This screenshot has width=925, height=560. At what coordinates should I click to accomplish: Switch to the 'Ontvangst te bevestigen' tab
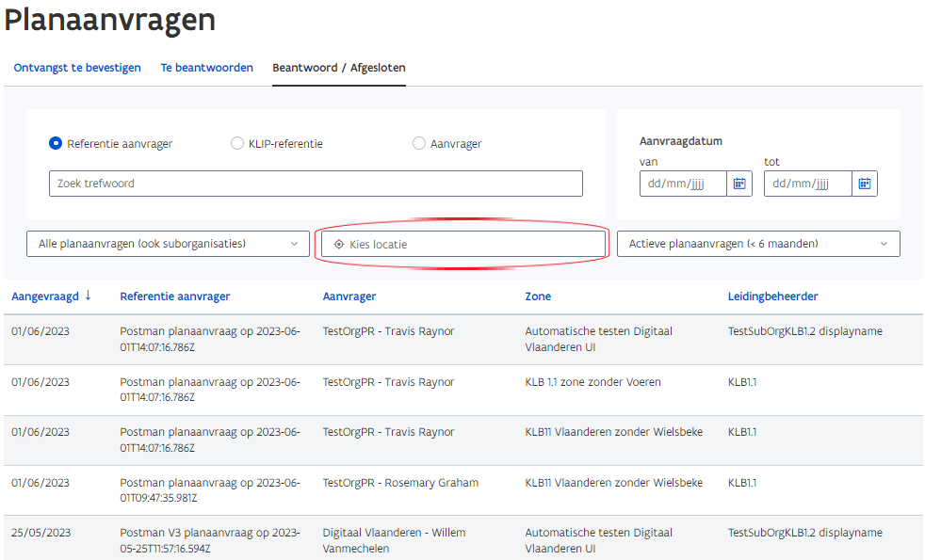point(76,68)
